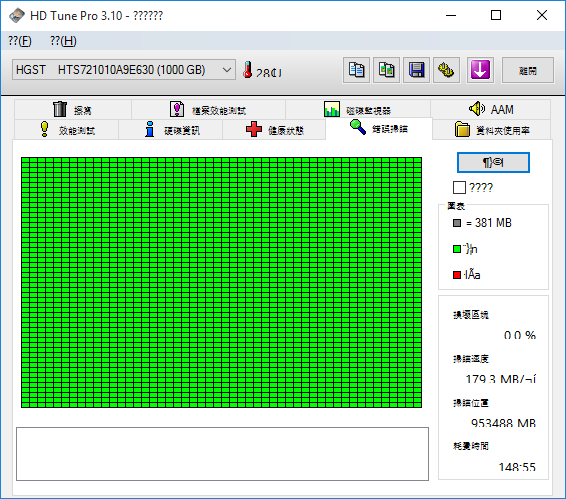Viewport: 566px width, 499px height.
Task: Open the first ??(F) menu
Action: point(20,41)
